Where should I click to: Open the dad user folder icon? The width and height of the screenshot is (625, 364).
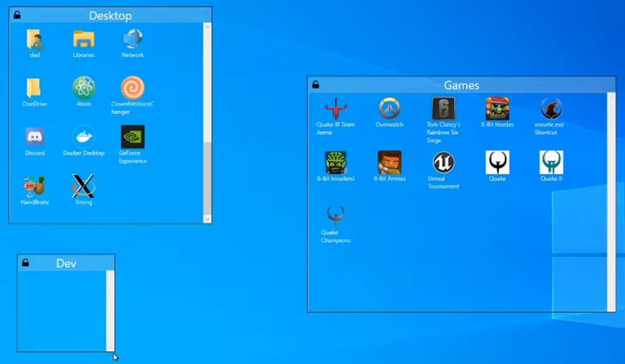pos(34,40)
